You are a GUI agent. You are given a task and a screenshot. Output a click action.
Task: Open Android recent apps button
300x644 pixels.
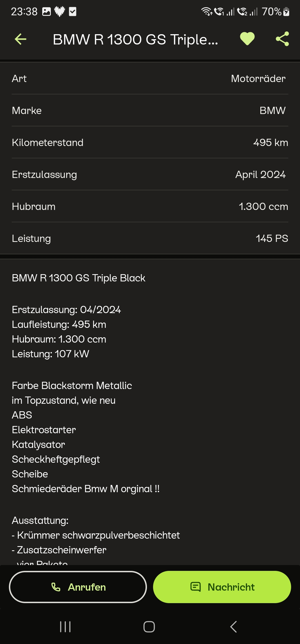[65, 627]
